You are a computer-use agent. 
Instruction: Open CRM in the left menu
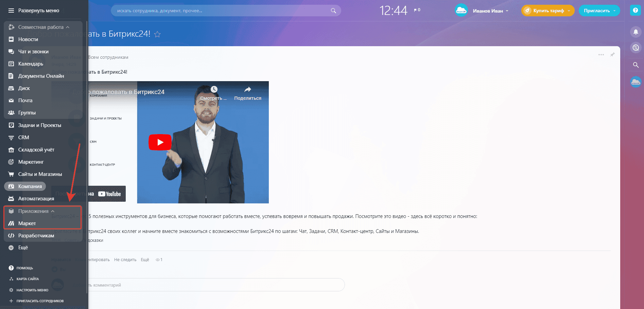(x=23, y=138)
